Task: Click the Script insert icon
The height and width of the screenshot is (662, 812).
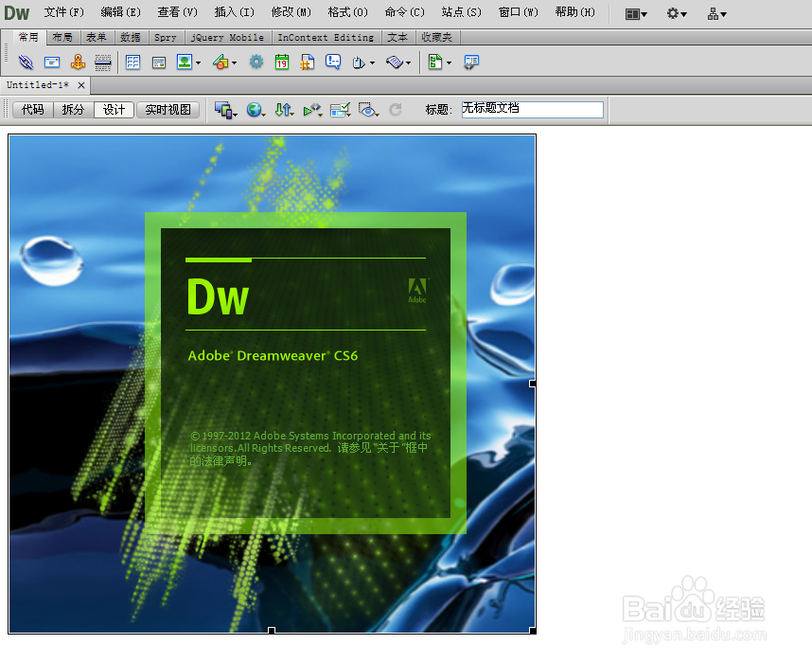Action: (x=395, y=63)
